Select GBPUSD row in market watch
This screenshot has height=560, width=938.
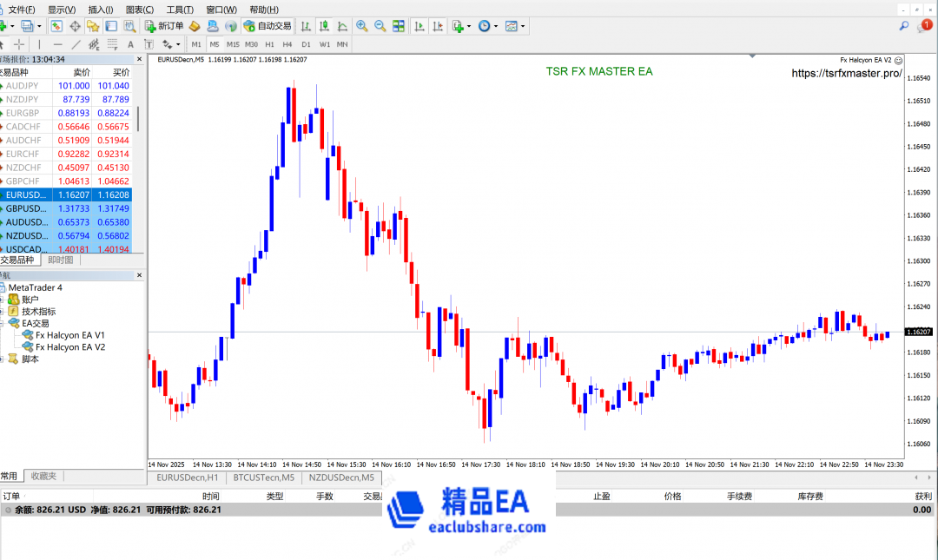26,208
